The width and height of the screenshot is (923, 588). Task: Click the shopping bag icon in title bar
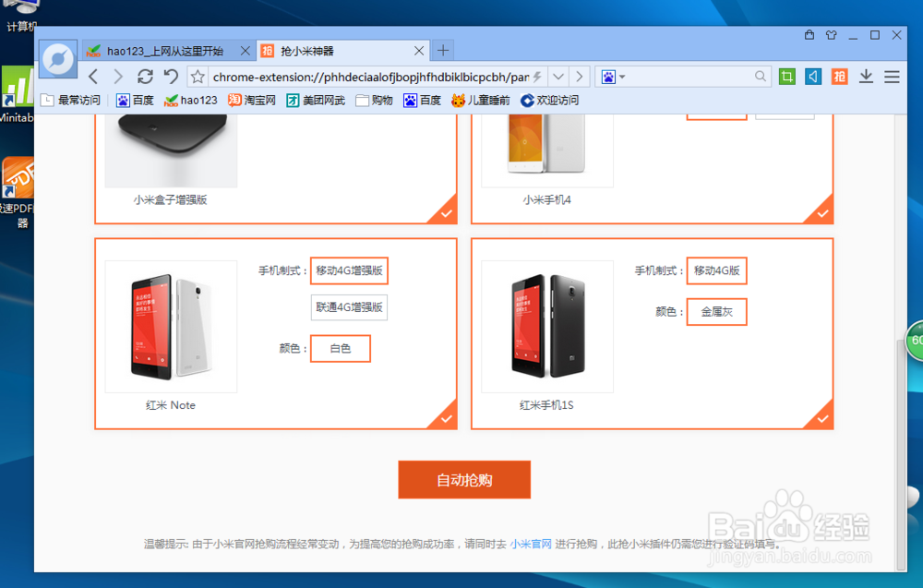coord(809,35)
